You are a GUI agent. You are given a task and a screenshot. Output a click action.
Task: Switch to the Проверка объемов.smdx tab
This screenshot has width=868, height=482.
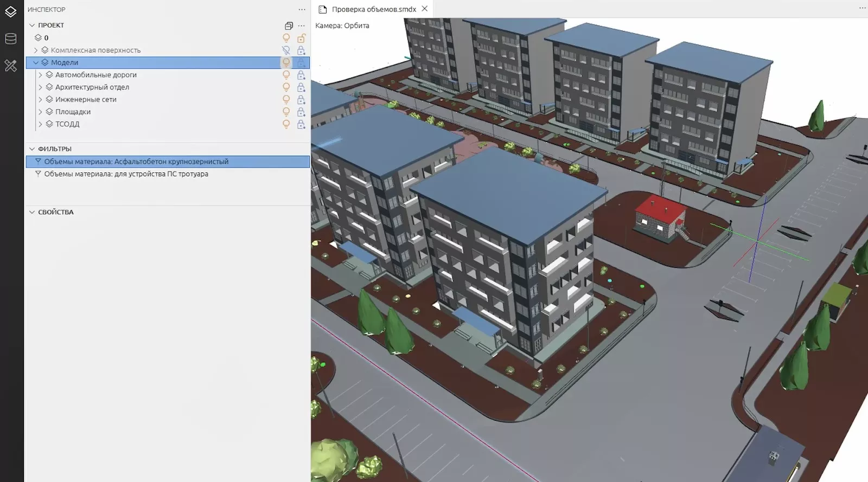click(373, 9)
